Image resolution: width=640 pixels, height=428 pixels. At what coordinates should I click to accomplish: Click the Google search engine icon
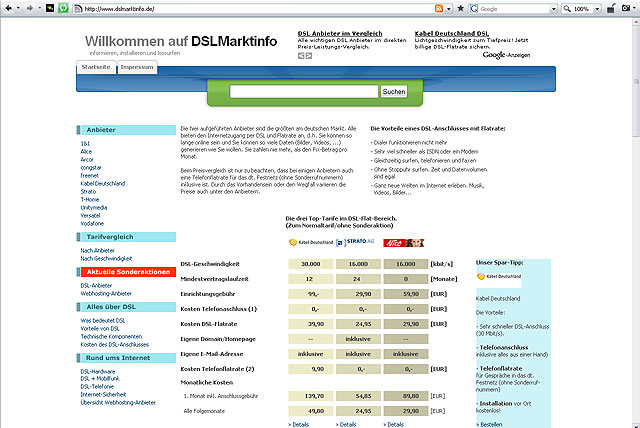473,9
